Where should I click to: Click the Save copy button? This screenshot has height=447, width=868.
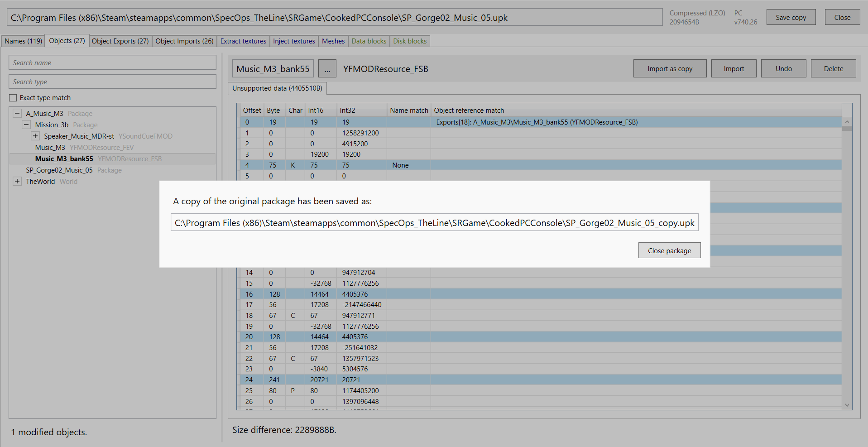[x=791, y=18]
